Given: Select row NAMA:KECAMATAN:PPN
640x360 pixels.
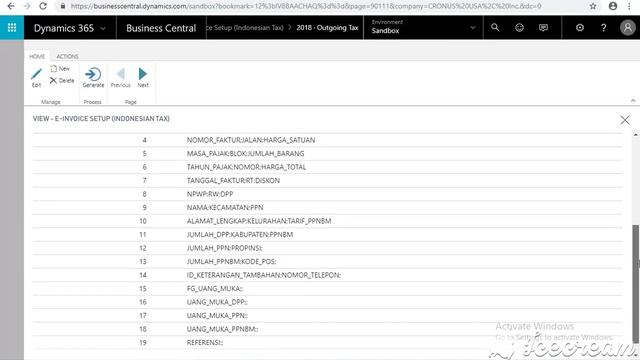Looking at the screenshot, I should click(327, 207).
